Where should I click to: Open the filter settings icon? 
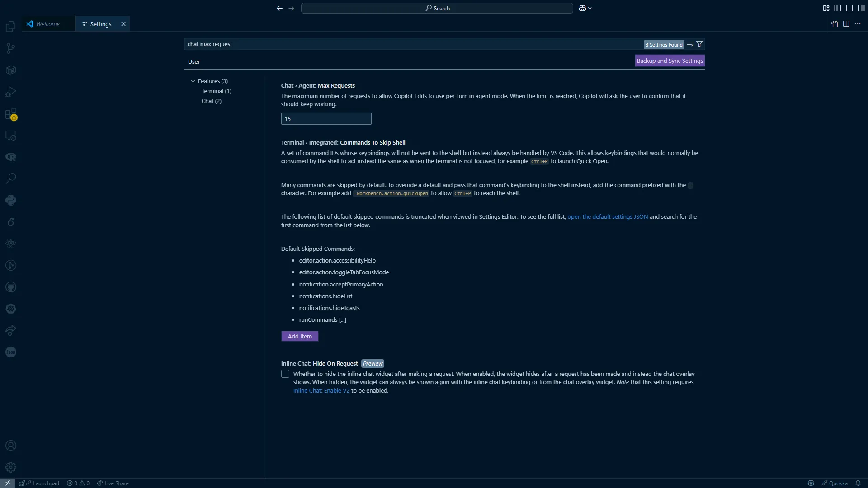tap(699, 44)
